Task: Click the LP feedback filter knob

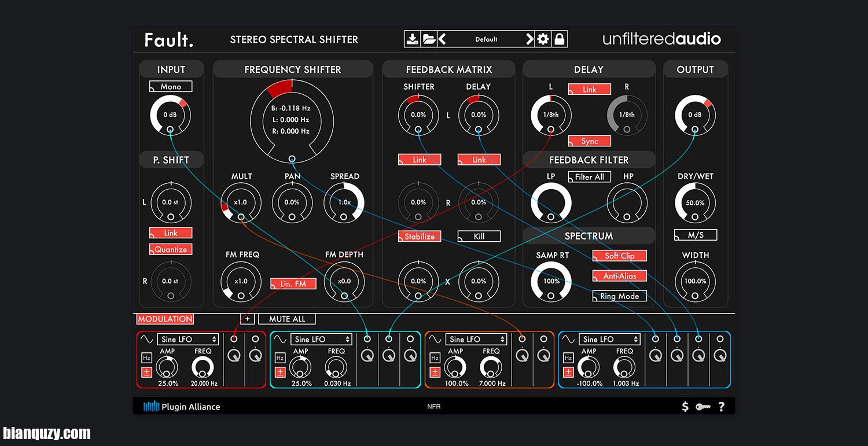Action: pos(551,203)
